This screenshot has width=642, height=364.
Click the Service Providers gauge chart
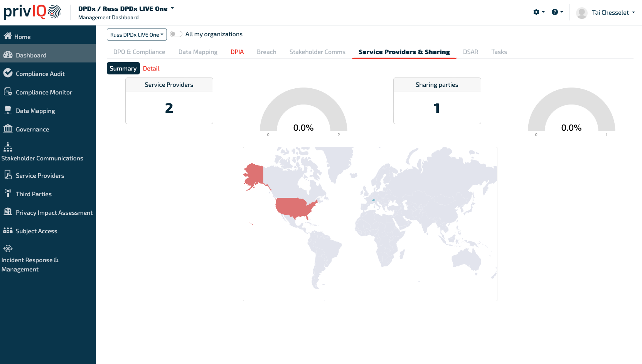point(303,112)
